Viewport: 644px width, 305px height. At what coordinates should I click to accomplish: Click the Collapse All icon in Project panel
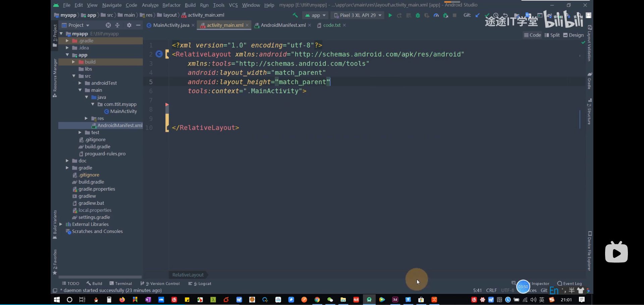pyautogui.click(x=117, y=25)
